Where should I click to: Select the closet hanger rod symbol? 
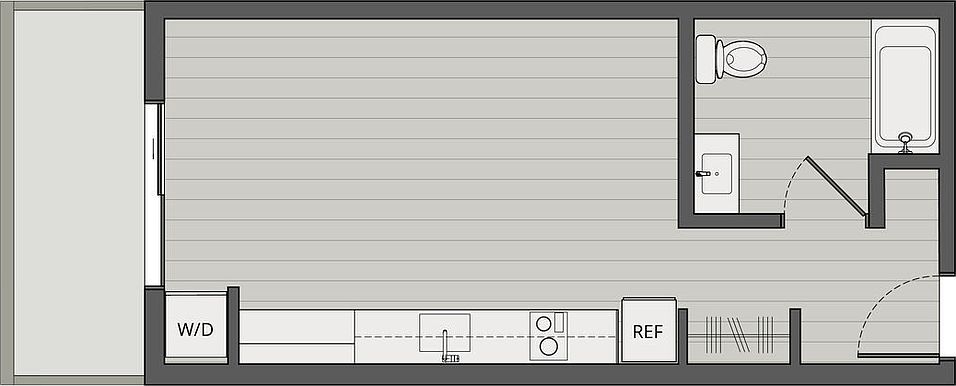pyautogui.click(x=739, y=334)
